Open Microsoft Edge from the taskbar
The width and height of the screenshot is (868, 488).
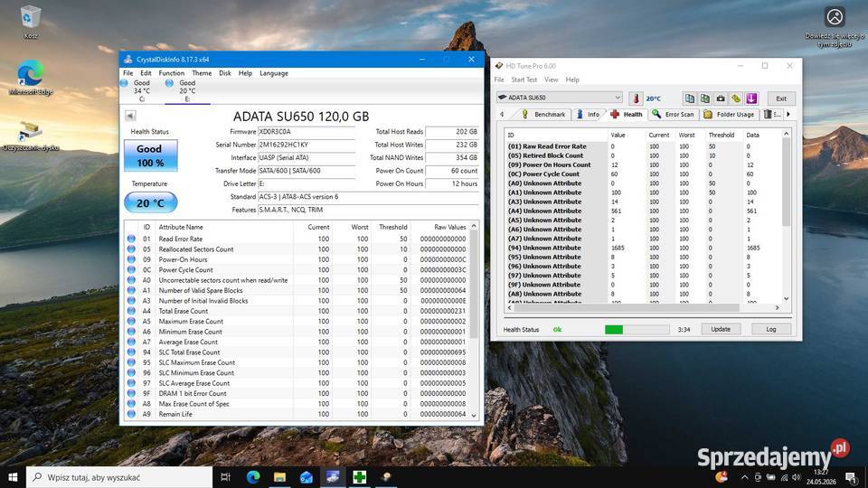click(x=253, y=477)
